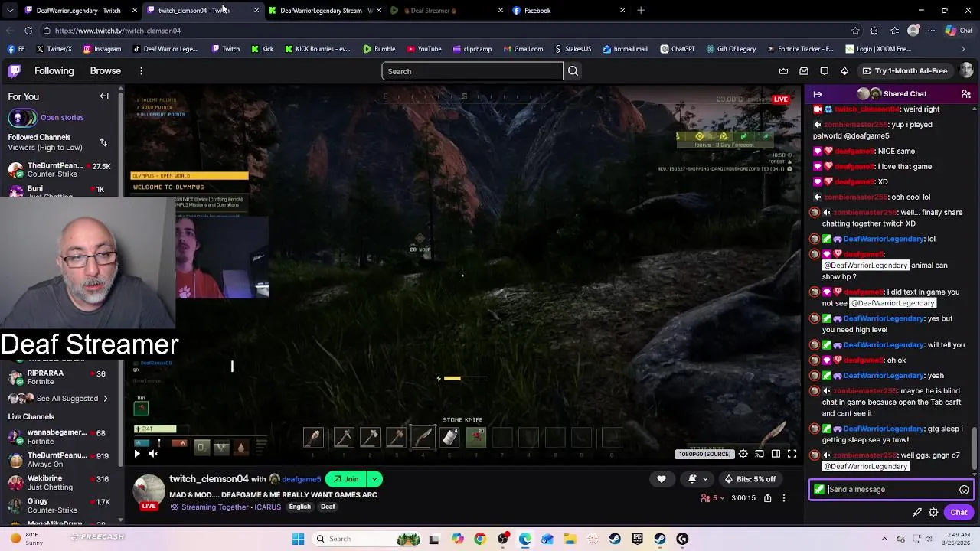Click the Get Bits diamond icon
Screen dimensions: 980x551
pos(844,71)
